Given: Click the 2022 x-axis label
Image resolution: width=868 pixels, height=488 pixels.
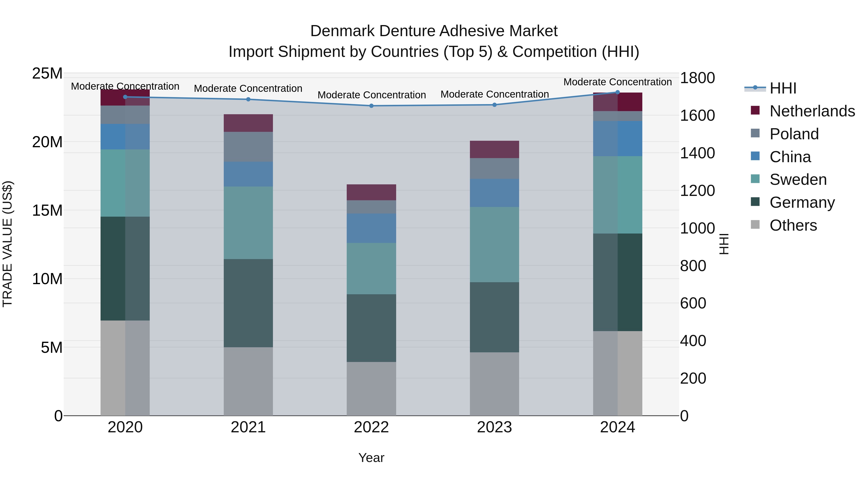Looking at the screenshot, I should point(371,427).
